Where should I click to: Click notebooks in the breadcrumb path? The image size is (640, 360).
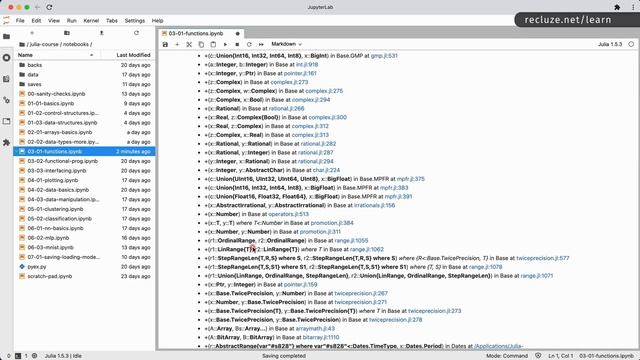coord(76,44)
